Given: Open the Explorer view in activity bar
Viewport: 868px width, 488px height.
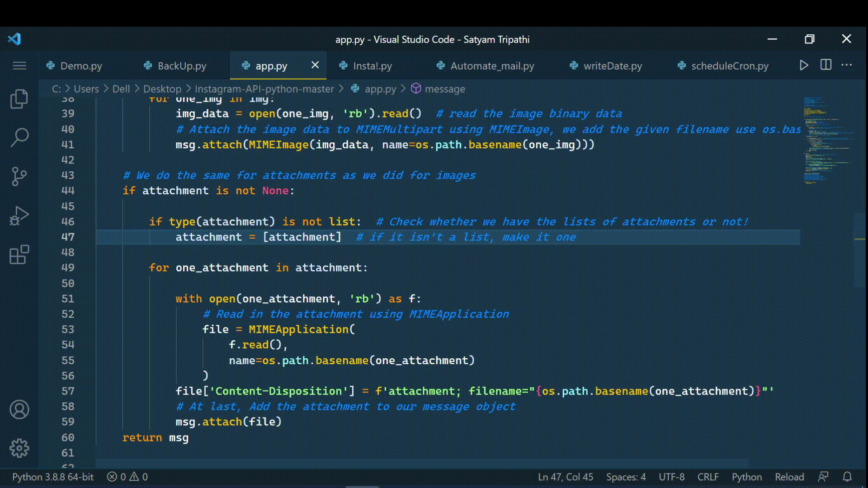Looking at the screenshot, I should 19,99.
